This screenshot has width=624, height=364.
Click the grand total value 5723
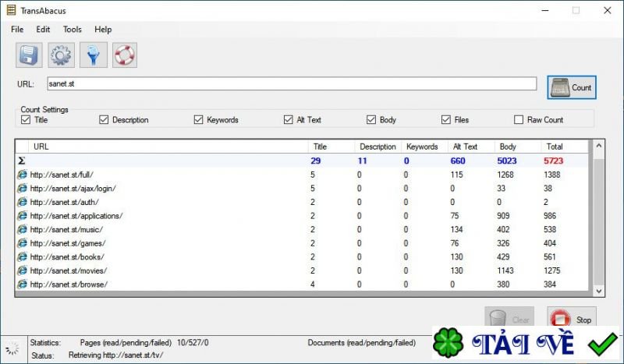pyautogui.click(x=553, y=161)
